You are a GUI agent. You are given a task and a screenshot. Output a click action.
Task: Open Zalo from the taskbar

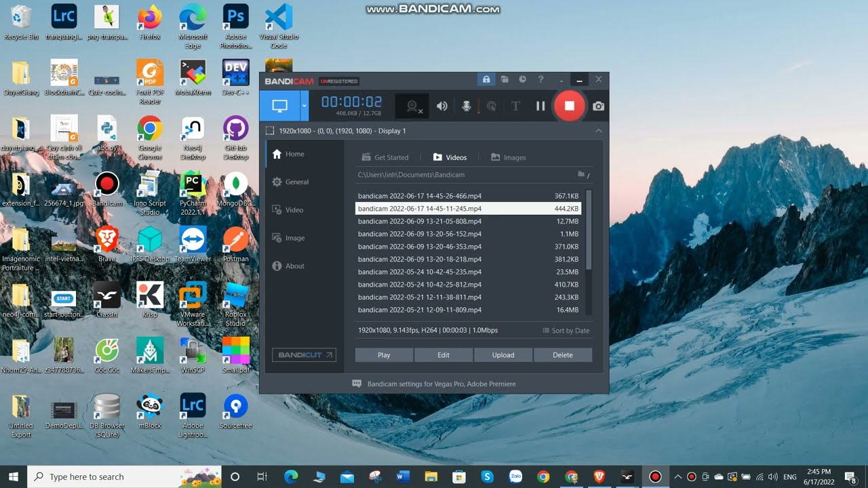[515, 476]
